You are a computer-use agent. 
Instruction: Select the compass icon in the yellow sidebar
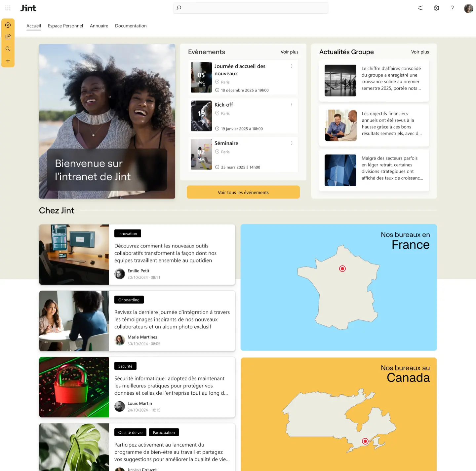coord(8,25)
